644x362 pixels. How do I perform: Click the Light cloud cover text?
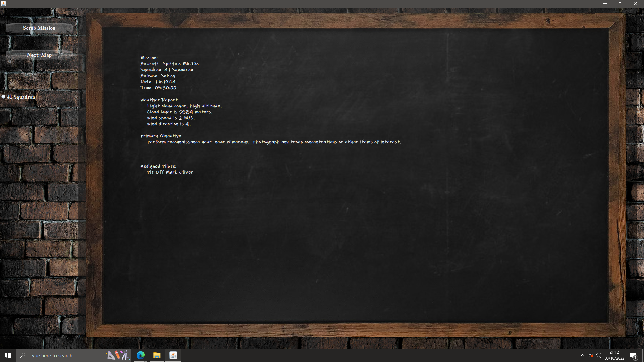tap(184, 106)
